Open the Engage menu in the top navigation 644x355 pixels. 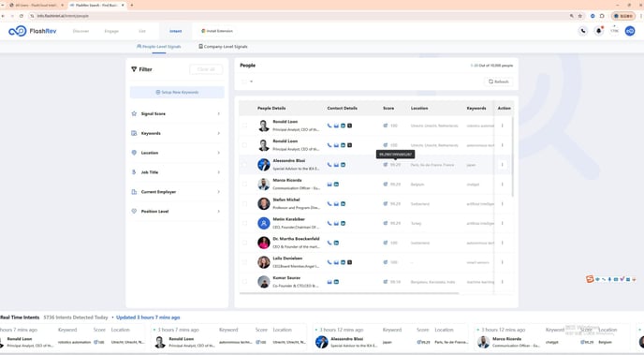click(x=111, y=31)
